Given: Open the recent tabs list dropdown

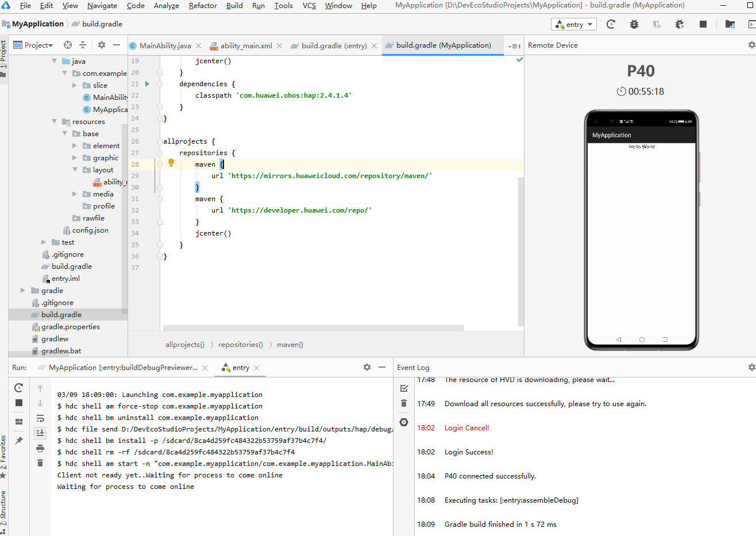Looking at the screenshot, I should [x=515, y=45].
